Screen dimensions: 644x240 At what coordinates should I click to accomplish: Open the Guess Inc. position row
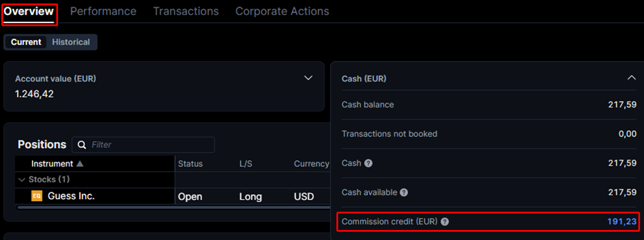(71, 196)
